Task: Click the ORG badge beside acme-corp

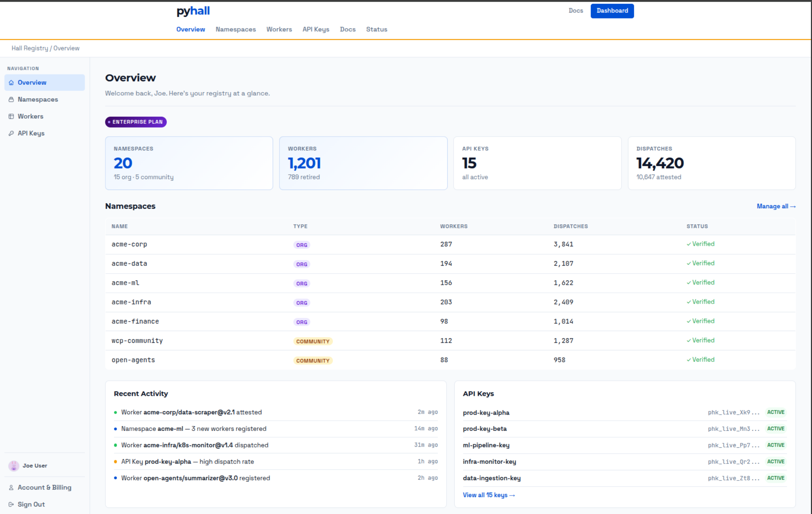Action: click(x=301, y=245)
